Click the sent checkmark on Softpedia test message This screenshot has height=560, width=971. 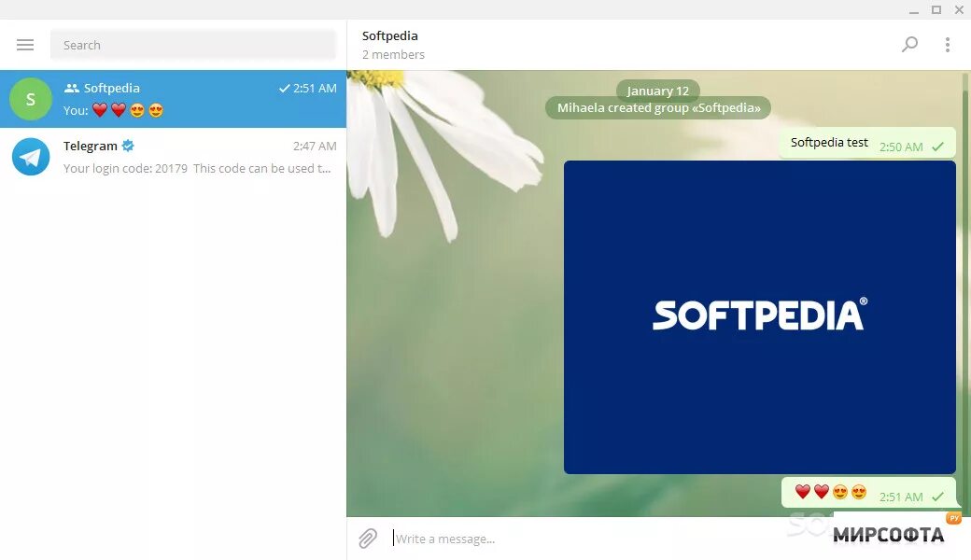(937, 147)
